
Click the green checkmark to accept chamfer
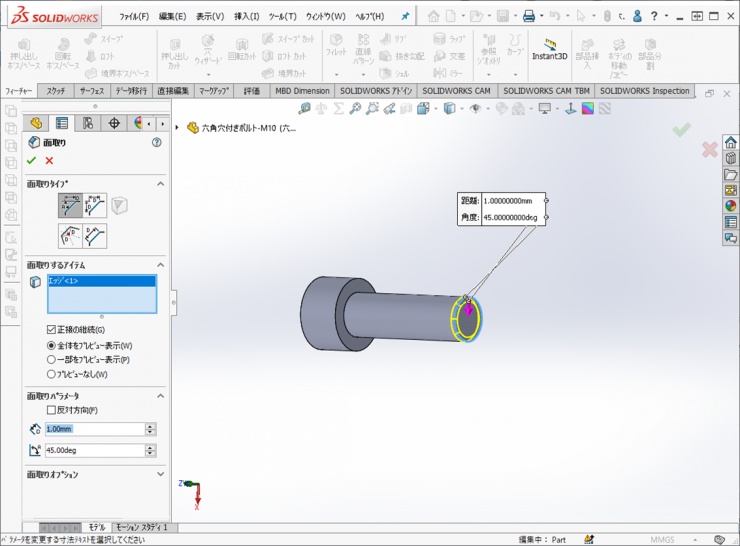tap(32, 160)
